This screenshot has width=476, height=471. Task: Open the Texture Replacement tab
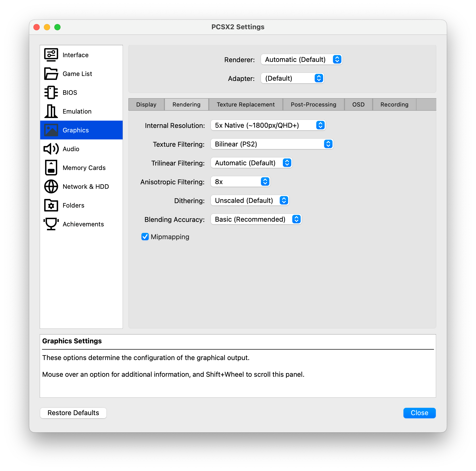[x=246, y=104]
